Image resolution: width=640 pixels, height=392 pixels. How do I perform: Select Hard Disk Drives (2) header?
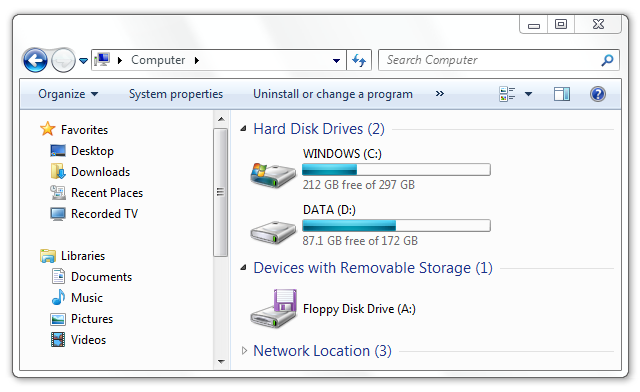[319, 129]
